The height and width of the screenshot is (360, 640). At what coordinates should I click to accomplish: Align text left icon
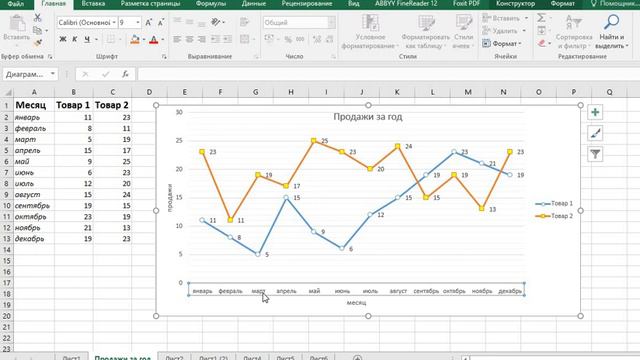coord(177,39)
